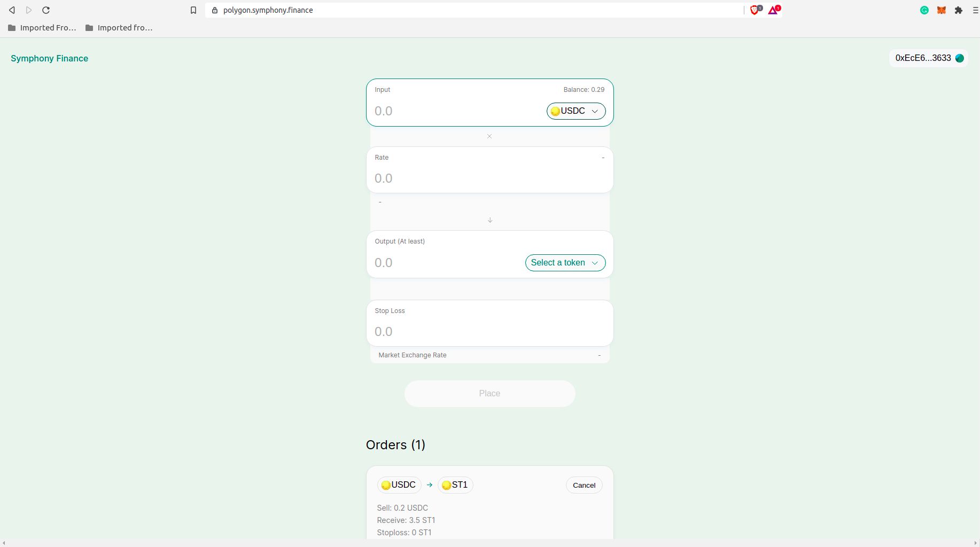Viewport: 980px width, 547px height.
Task: Click arrow between USDC and ST1 in order
Action: 430,485
